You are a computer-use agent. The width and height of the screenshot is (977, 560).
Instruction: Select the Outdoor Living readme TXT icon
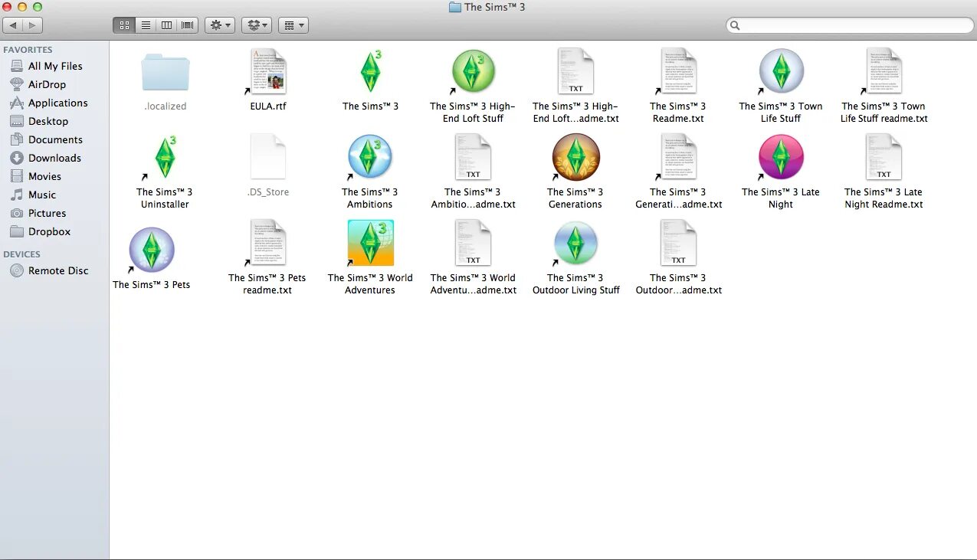pyautogui.click(x=678, y=243)
